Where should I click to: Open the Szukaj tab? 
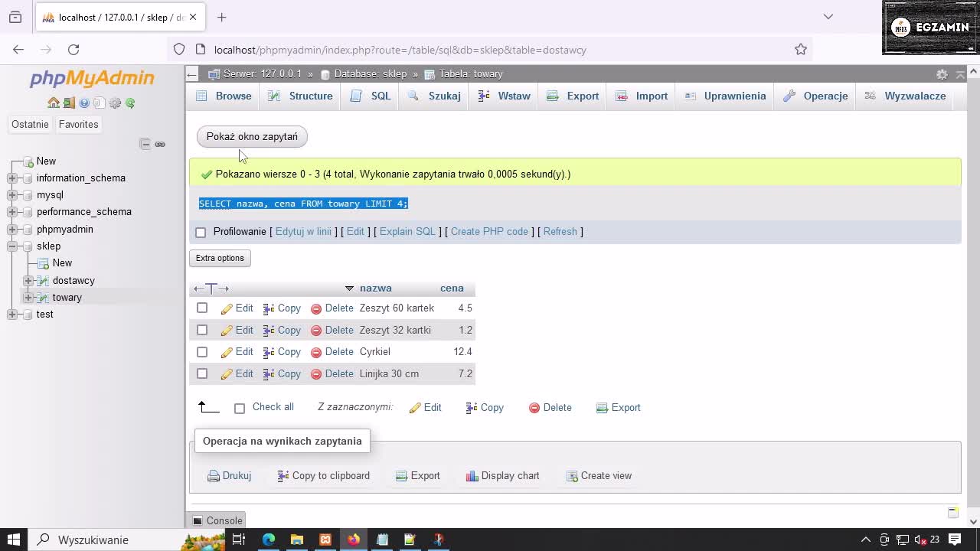point(434,96)
